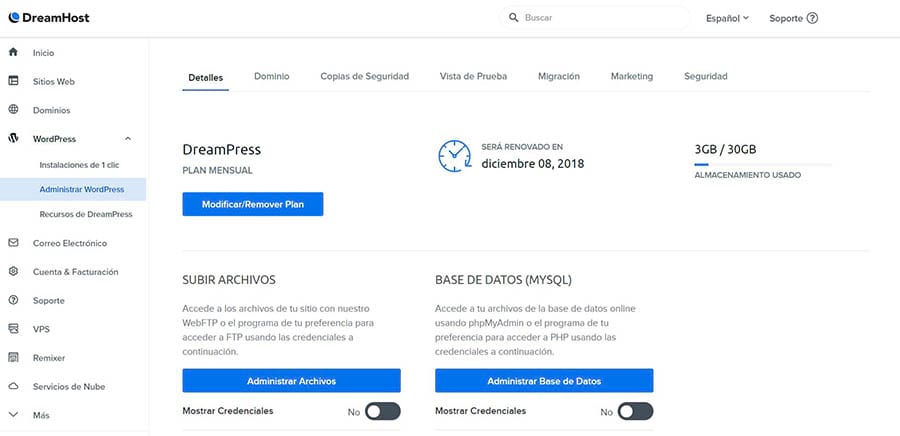
Task: Click the Modificar/Remover Plan button
Action: [252, 204]
